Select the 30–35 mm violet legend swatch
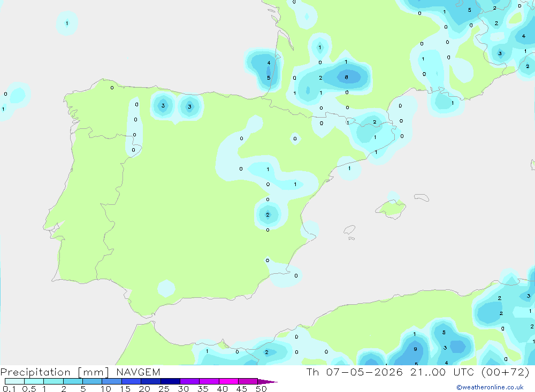 point(190,381)
